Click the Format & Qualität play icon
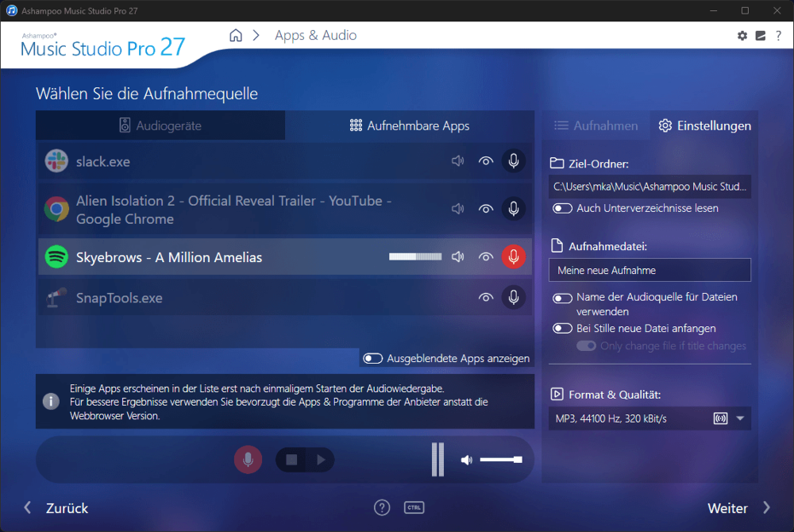This screenshot has width=794, height=532. (x=557, y=394)
